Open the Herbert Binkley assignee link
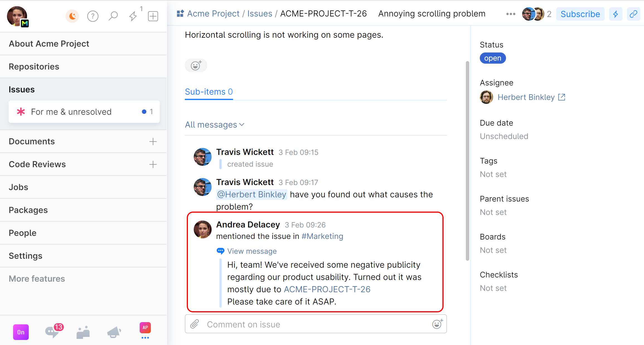The width and height of the screenshot is (644, 345). (526, 97)
